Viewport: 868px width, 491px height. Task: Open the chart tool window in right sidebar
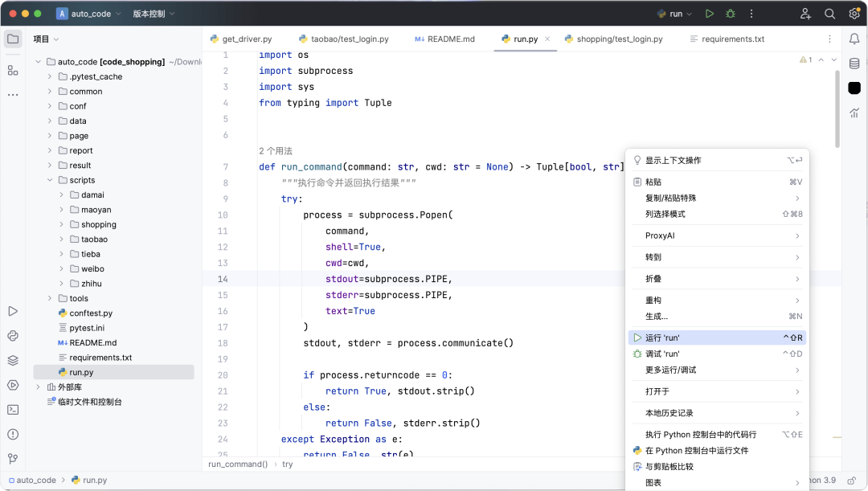[x=854, y=113]
